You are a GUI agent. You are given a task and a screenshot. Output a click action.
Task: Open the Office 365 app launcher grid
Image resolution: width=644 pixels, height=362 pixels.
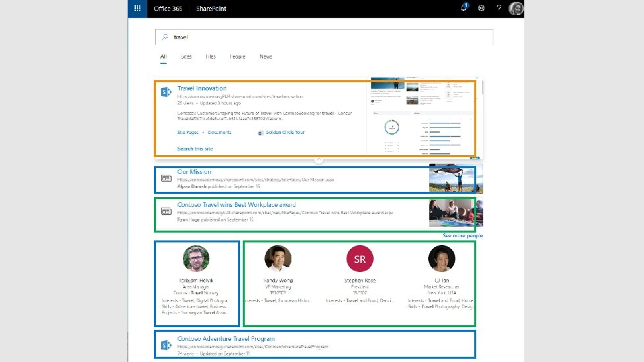point(137,8)
